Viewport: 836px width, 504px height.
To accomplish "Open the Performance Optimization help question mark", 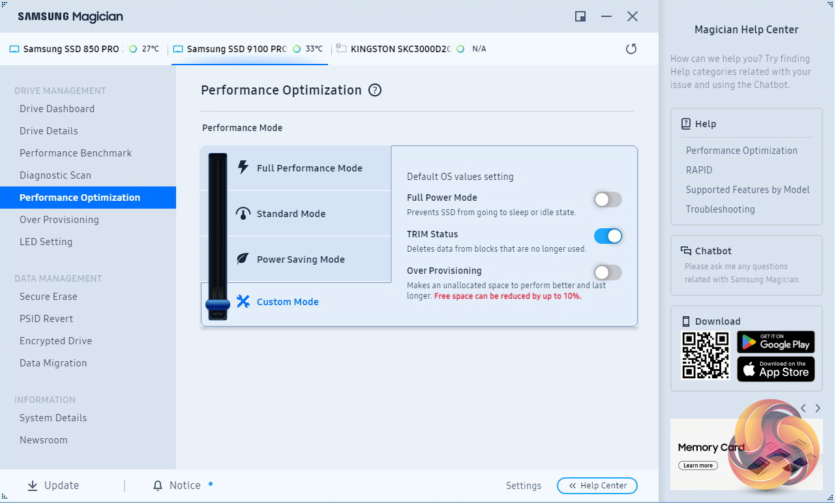I will pyautogui.click(x=375, y=91).
